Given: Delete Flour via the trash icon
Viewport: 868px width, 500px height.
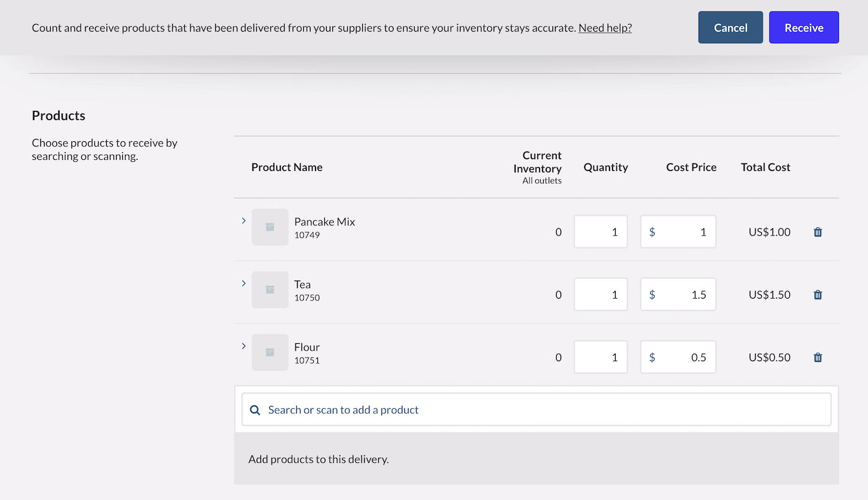Looking at the screenshot, I should (x=817, y=357).
